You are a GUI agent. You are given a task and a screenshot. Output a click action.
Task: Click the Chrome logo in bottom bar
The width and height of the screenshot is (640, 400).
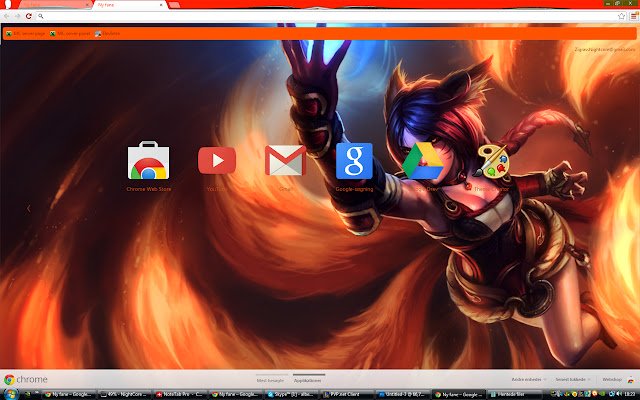tap(26, 380)
